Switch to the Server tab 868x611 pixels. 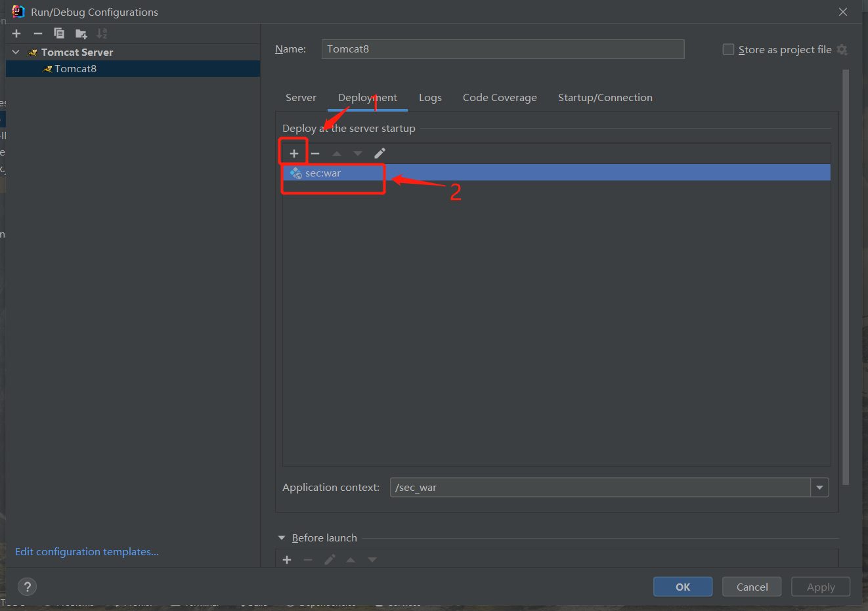[301, 98]
